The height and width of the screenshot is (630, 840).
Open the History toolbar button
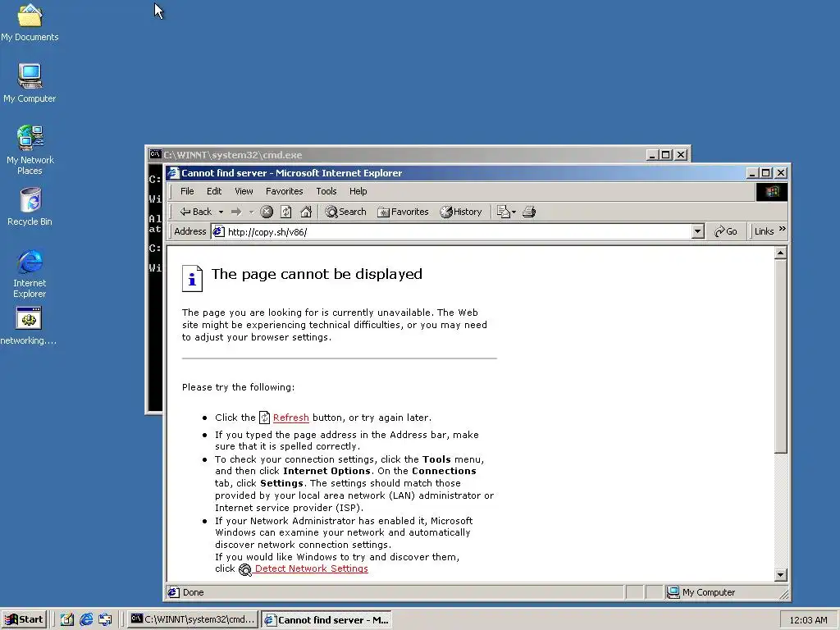(x=461, y=212)
